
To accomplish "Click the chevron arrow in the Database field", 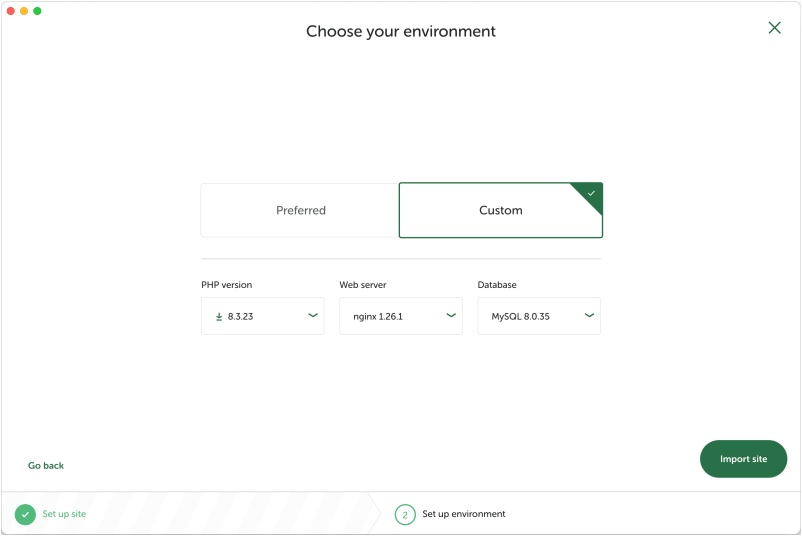I will click(589, 316).
